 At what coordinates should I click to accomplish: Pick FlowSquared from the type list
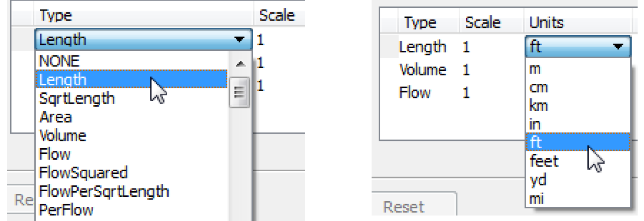coord(83,173)
